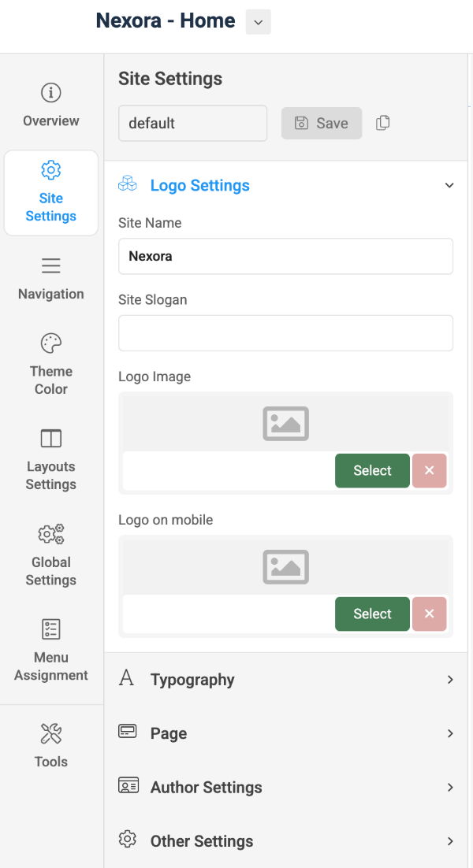473x868 pixels.
Task: Switch to the Navigation tab label
Action: pyautogui.click(x=51, y=294)
